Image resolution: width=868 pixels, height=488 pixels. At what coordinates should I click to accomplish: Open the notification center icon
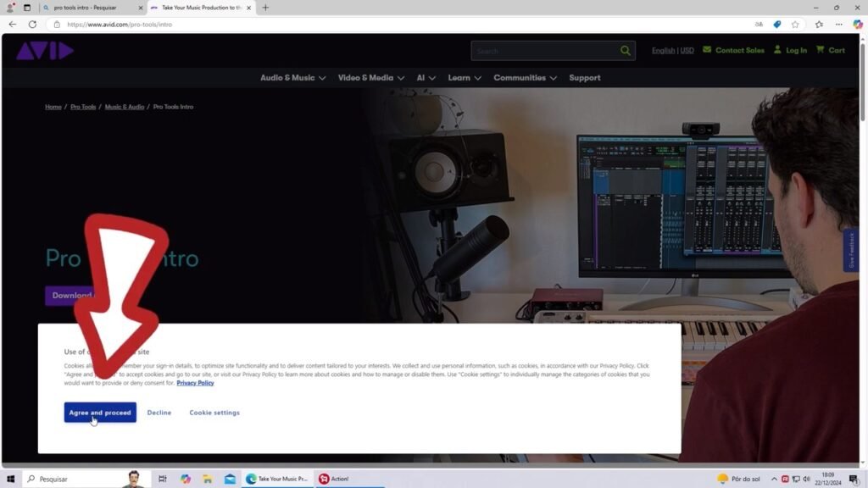point(854,479)
